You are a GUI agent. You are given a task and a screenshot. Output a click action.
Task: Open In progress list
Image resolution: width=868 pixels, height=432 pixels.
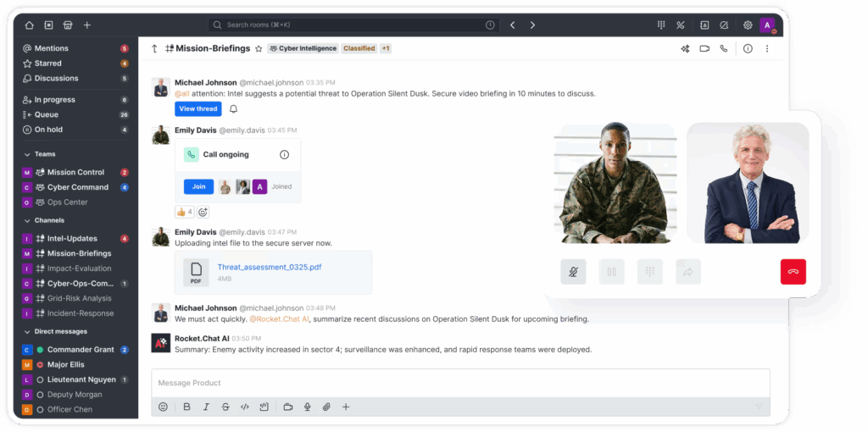75,100
